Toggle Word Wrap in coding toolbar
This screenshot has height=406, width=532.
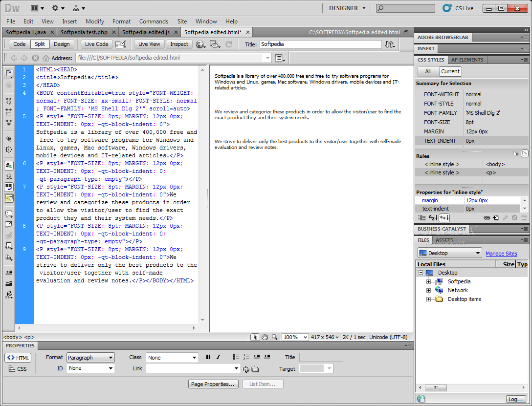pos(9,187)
